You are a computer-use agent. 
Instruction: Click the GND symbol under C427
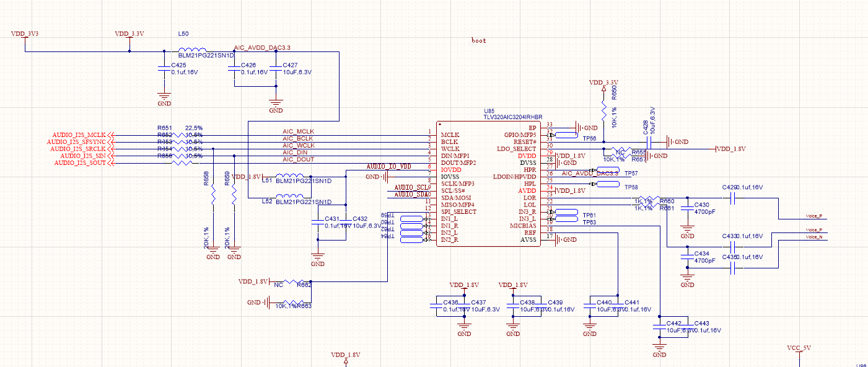tap(276, 105)
